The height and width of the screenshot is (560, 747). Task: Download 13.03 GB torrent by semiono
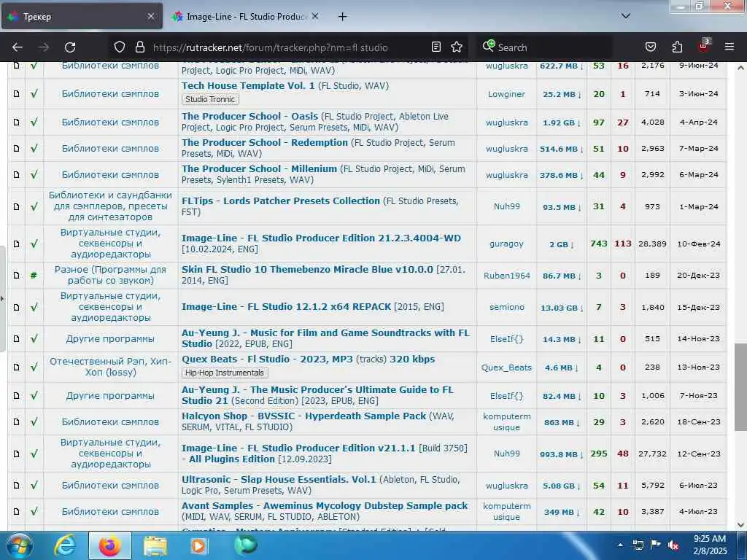pos(562,308)
